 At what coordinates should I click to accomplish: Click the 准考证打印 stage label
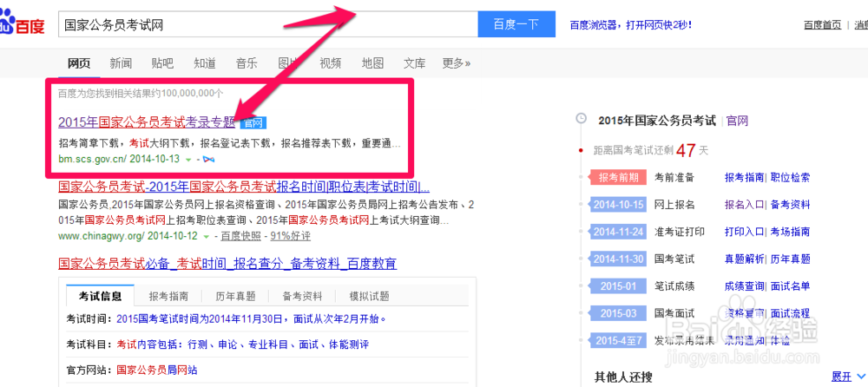pos(680,232)
